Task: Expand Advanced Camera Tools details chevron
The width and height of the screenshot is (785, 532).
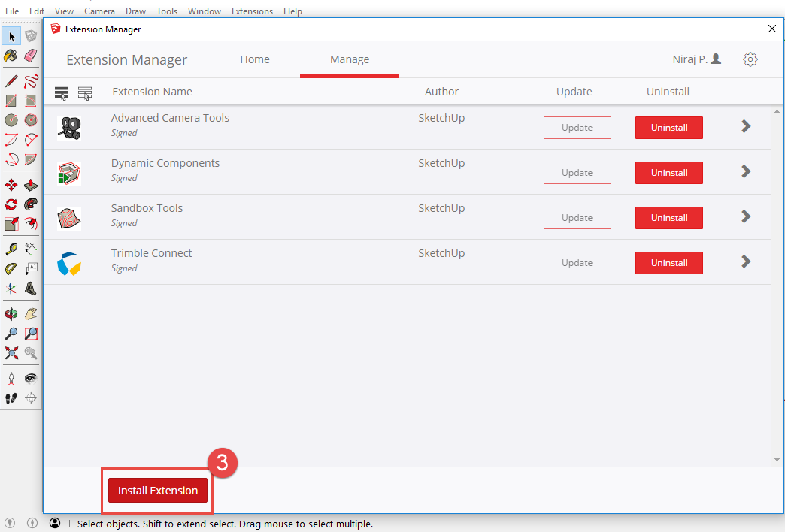Action: (746, 127)
